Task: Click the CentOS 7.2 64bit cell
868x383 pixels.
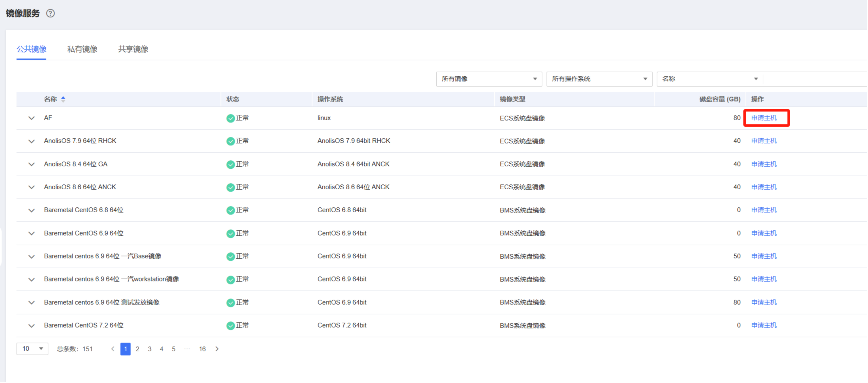Action: (x=342, y=325)
